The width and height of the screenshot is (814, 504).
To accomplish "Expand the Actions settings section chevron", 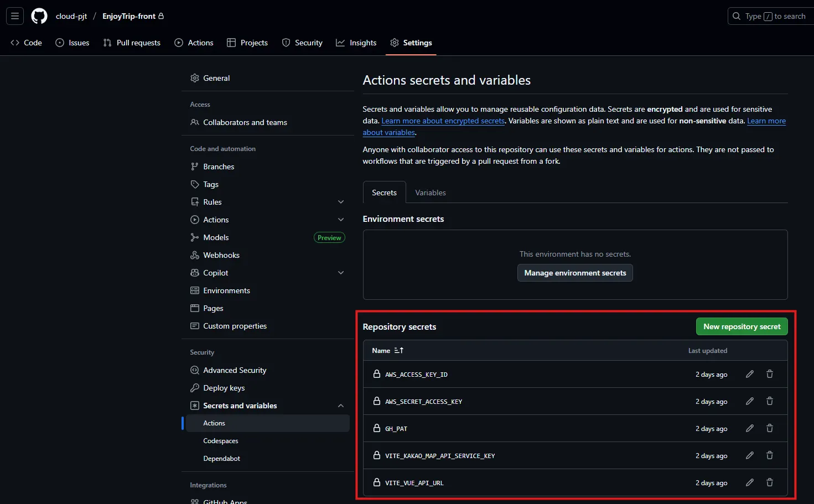I will (x=341, y=220).
